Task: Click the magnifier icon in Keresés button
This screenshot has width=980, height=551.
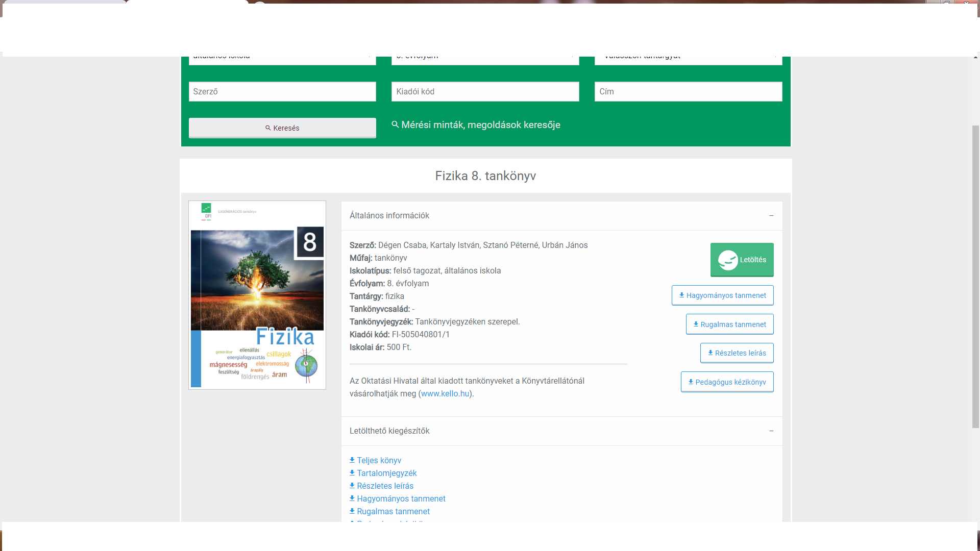Action: coord(268,128)
